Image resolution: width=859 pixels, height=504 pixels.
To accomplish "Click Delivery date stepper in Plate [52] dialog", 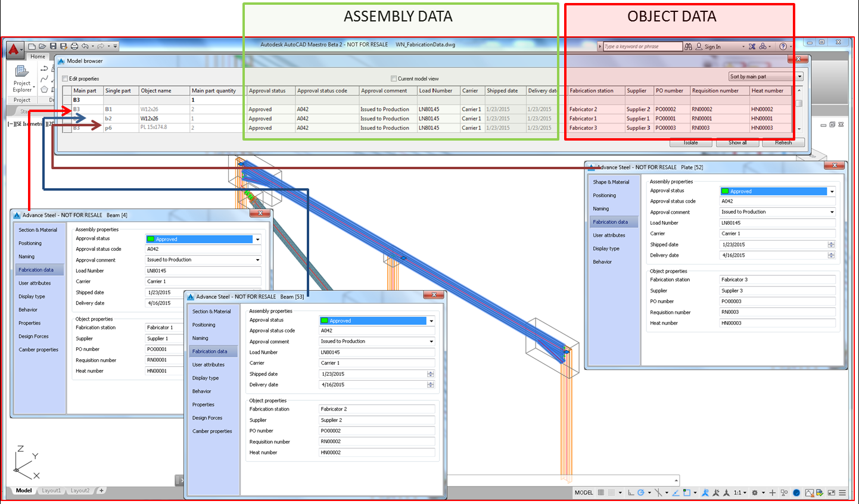I will pyautogui.click(x=831, y=256).
